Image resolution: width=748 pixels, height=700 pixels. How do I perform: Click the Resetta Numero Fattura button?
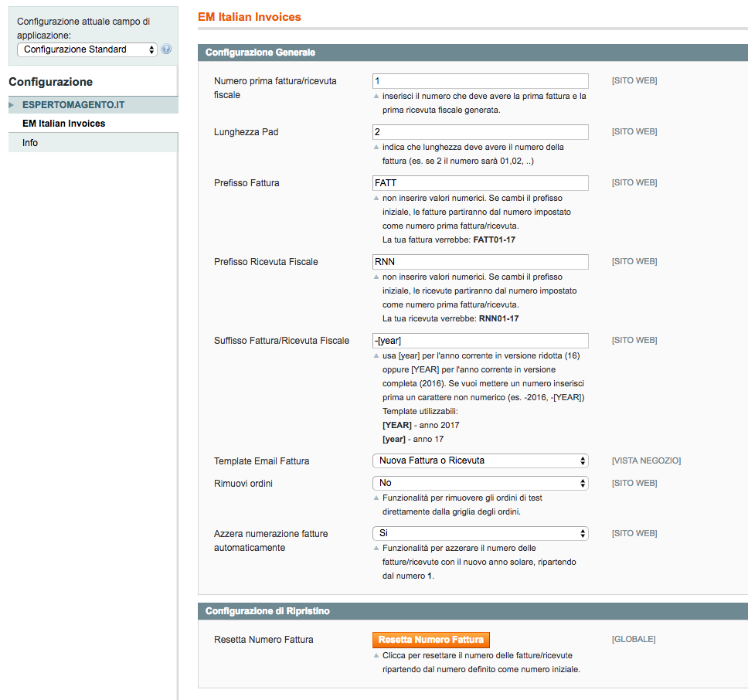coord(430,640)
